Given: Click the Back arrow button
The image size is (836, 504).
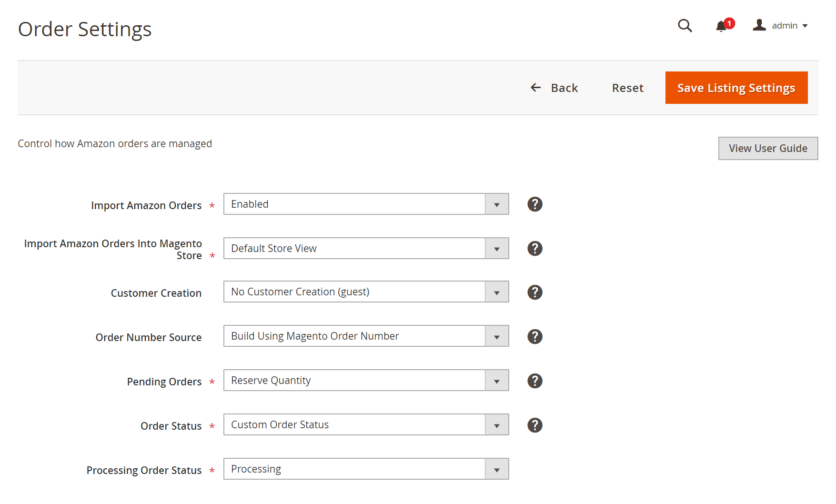Looking at the screenshot, I should point(554,88).
